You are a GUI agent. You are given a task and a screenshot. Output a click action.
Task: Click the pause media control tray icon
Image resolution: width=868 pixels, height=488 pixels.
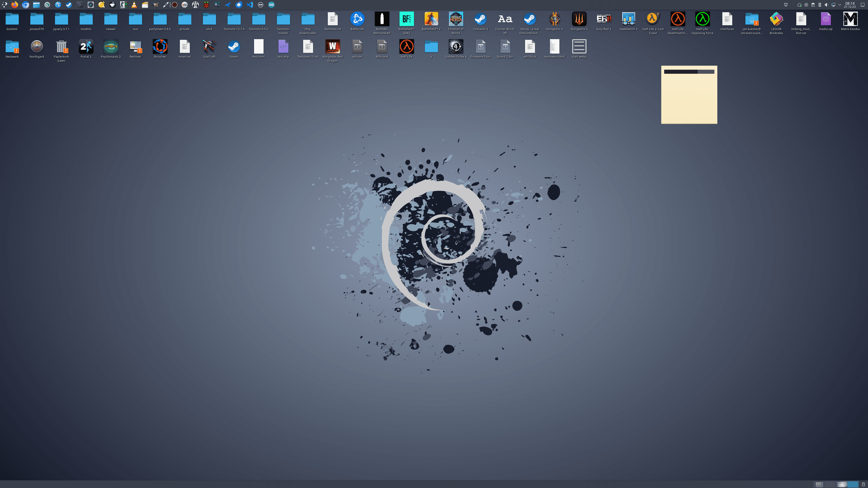(806, 5)
